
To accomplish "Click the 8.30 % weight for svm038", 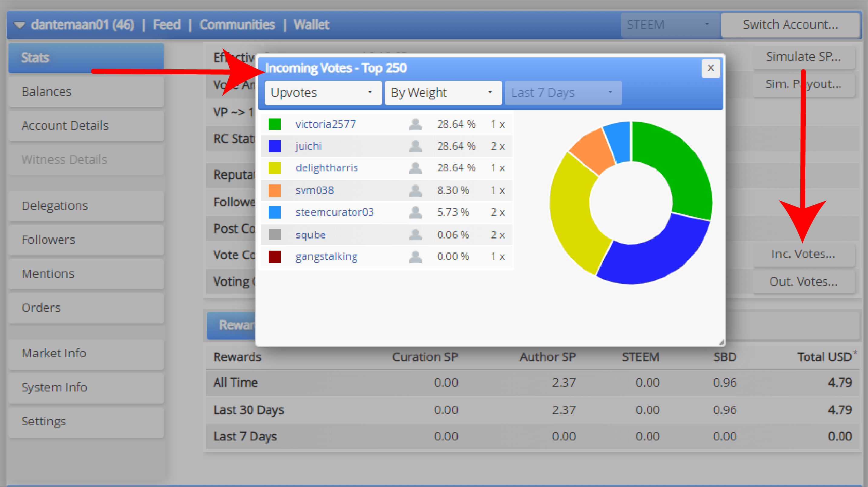I will click(x=453, y=190).
